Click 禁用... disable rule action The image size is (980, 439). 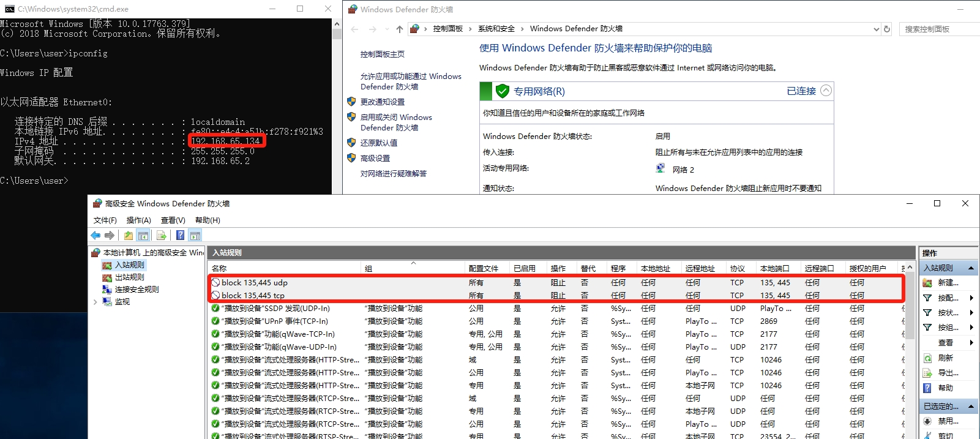[948, 421]
